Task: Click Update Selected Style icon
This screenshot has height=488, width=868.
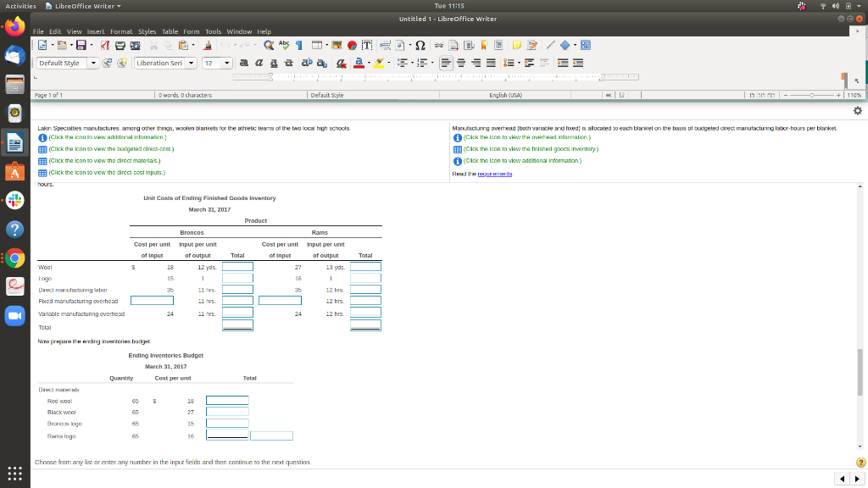Action: 108,63
